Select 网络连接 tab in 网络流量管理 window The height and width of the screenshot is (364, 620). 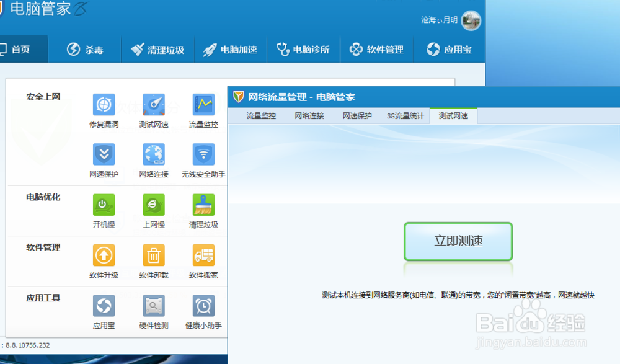coord(309,116)
